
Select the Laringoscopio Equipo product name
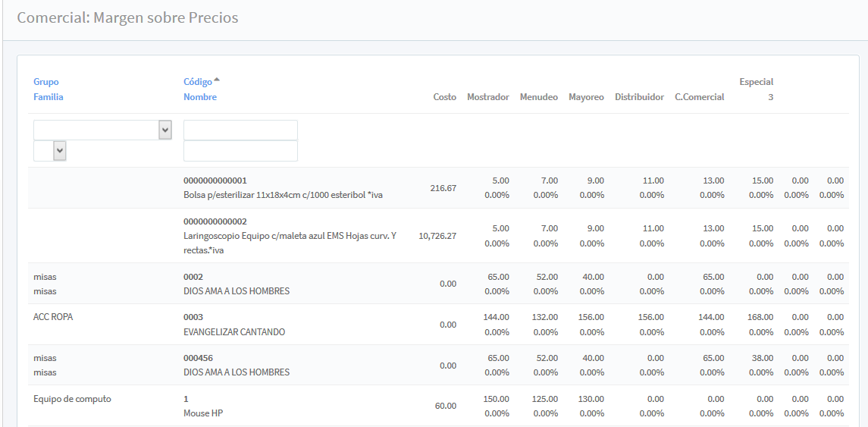290,236
